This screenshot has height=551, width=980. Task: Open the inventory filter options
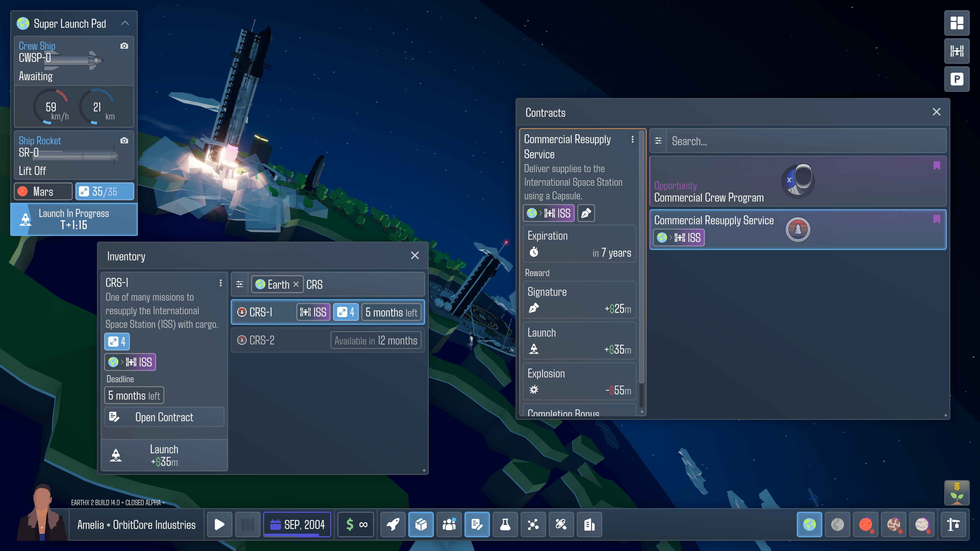pos(240,284)
